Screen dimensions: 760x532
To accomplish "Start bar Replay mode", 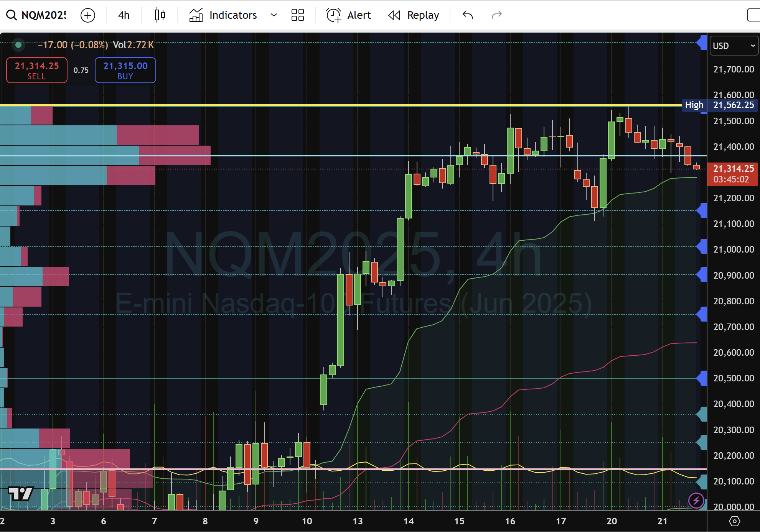I will (414, 15).
